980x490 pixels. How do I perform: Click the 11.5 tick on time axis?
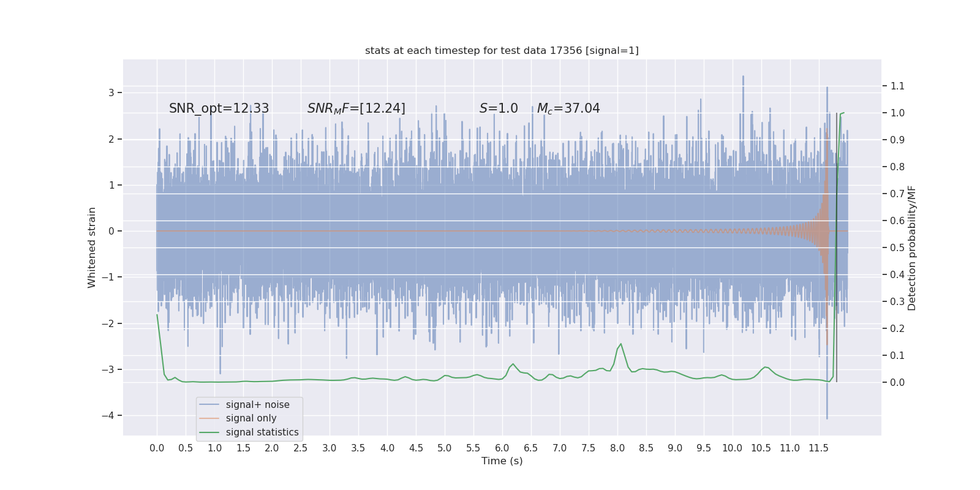[x=818, y=448]
